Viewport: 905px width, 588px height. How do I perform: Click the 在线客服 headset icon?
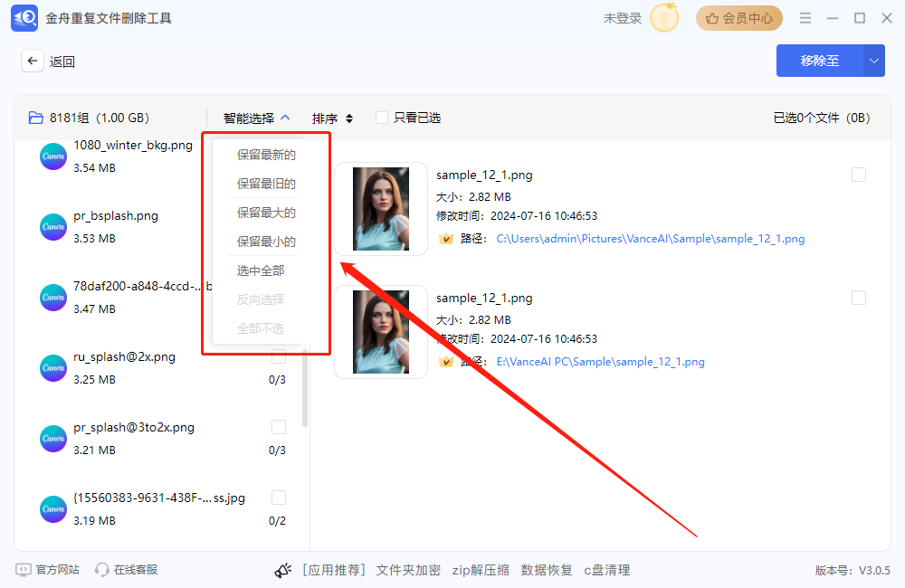(102, 570)
